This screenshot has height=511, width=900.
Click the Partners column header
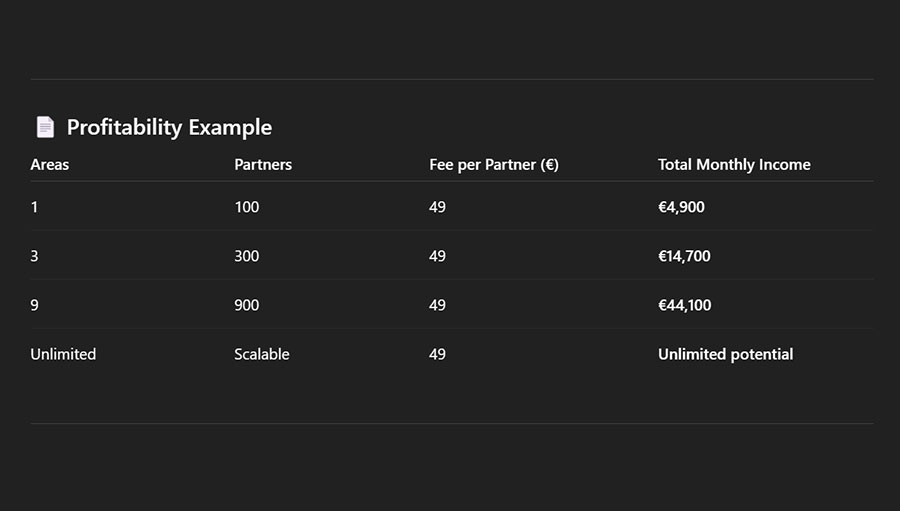263,164
